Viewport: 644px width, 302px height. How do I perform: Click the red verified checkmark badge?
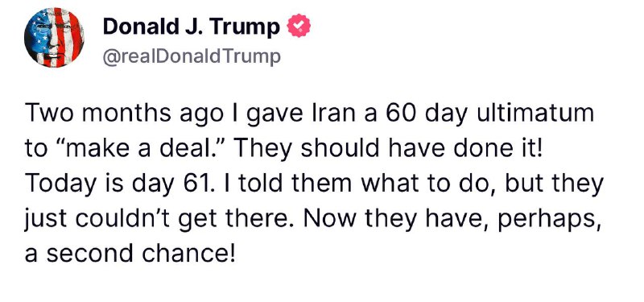pos(299,26)
